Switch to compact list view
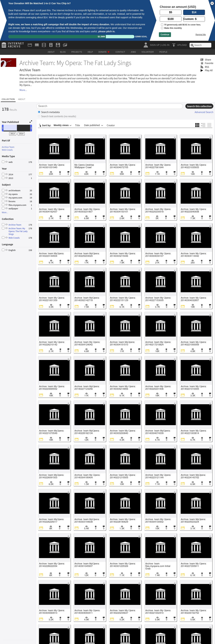The image size is (215, 644). pyautogui.click(x=209, y=125)
